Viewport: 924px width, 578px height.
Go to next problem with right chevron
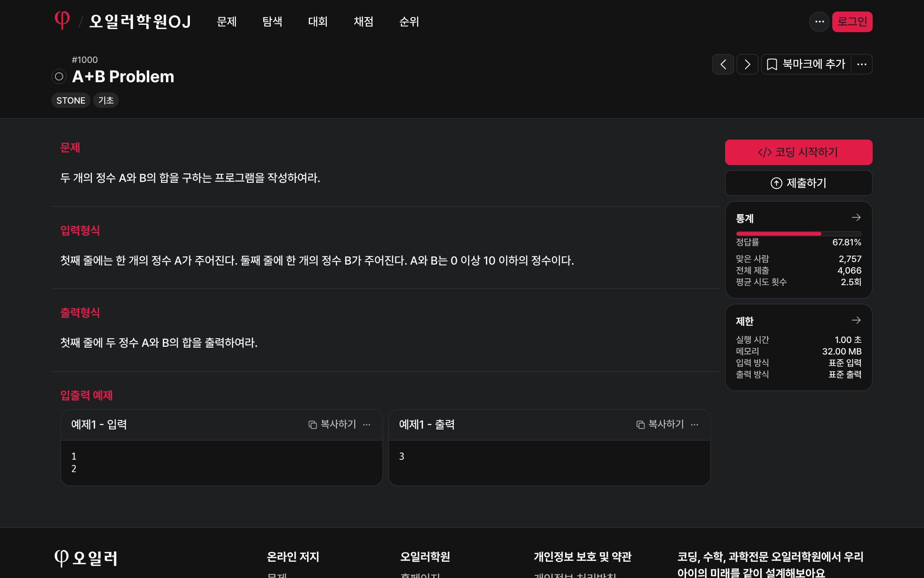pos(747,64)
